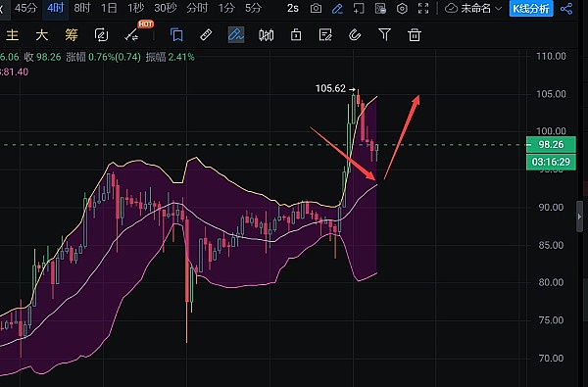Select the 30秒 timeframe
588x387 pixels.
166,8
